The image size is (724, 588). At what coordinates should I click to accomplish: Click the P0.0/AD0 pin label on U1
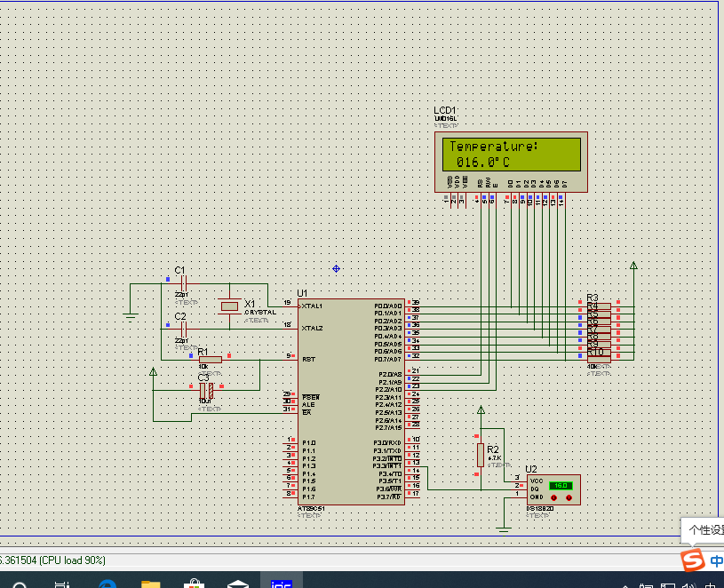coord(388,306)
